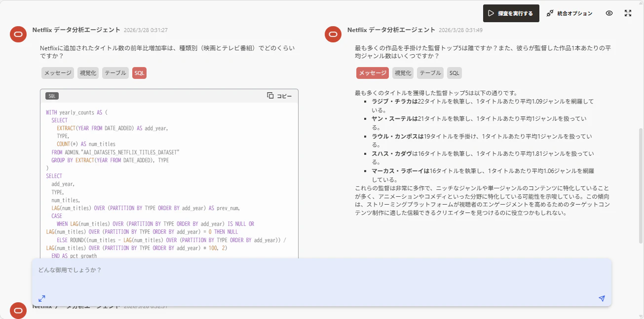Expand the chat input with arrow icon
The image size is (644, 319).
click(42, 298)
